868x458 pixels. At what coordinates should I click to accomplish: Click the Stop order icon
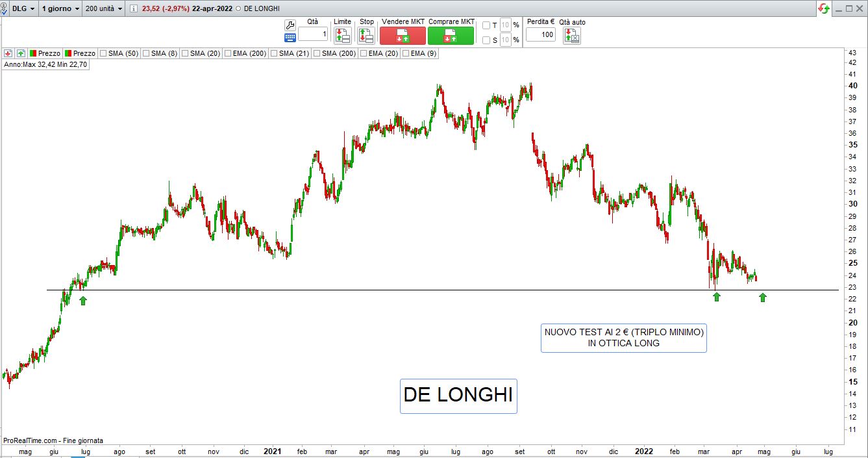point(366,36)
